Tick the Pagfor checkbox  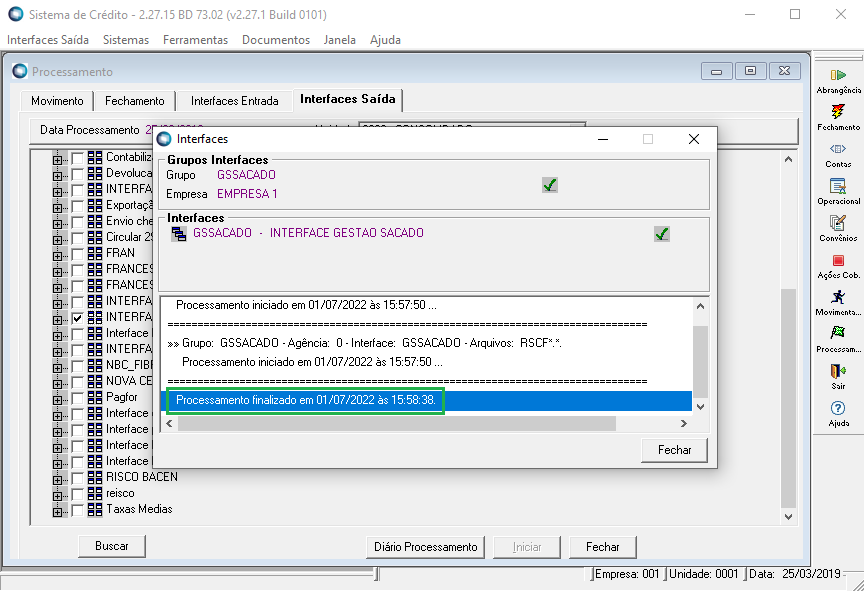77,399
